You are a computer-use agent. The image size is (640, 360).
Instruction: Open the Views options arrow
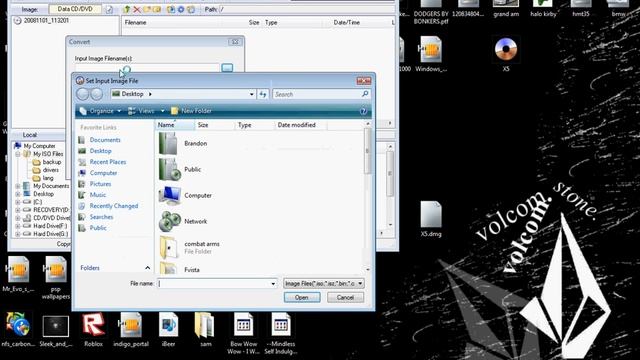(162, 111)
